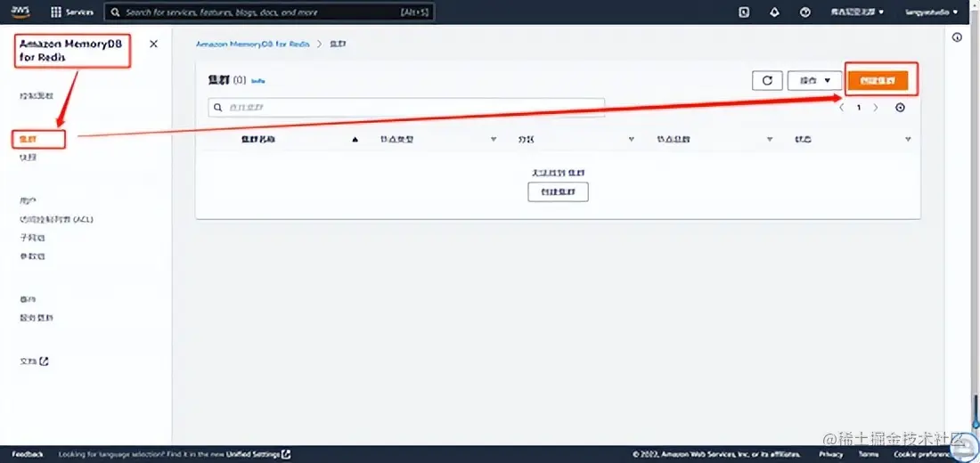
Task: Click the refresh button in clusters panel
Action: click(767, 81)
